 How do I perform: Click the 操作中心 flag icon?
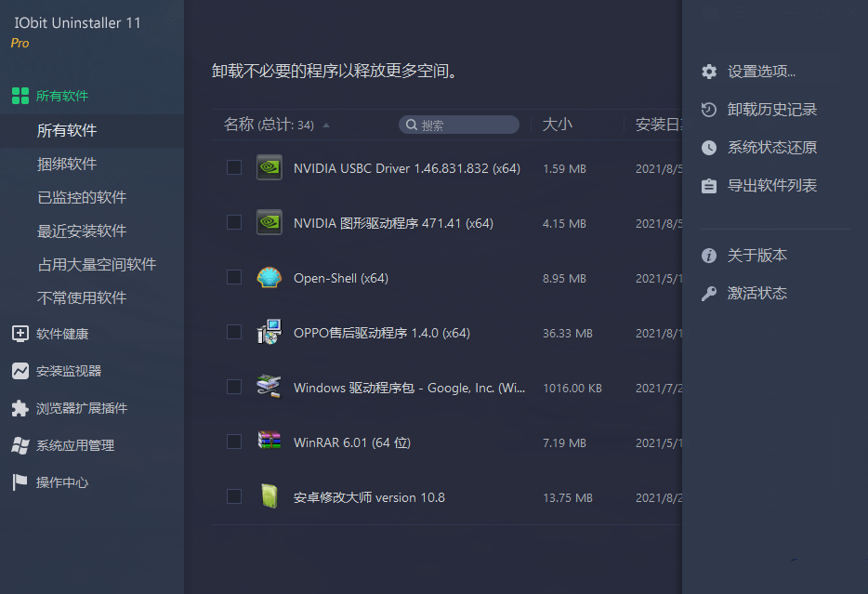20,482
